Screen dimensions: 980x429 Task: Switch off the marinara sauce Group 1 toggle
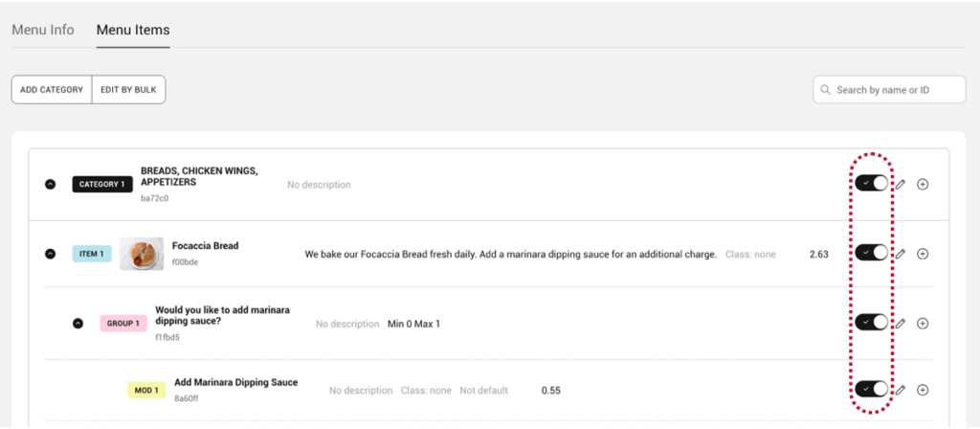tap(871, 323)
